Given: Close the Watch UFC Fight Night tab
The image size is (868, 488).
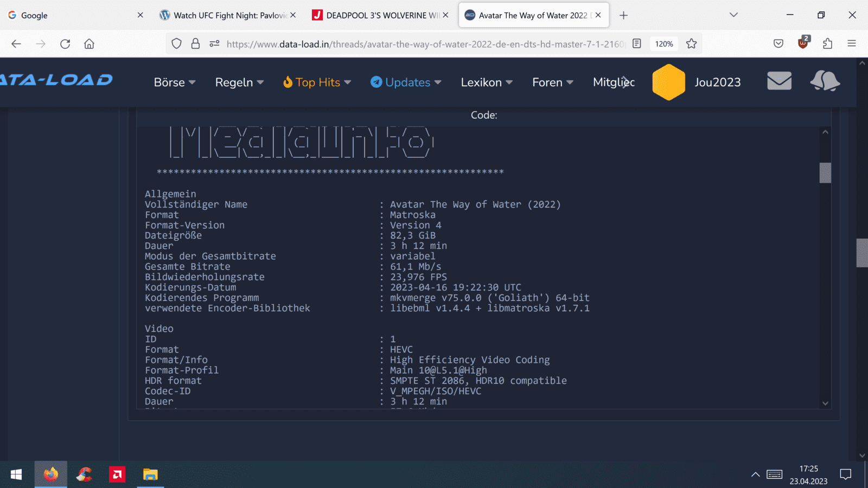Looking at the screenshot, I should click(293, 15).
